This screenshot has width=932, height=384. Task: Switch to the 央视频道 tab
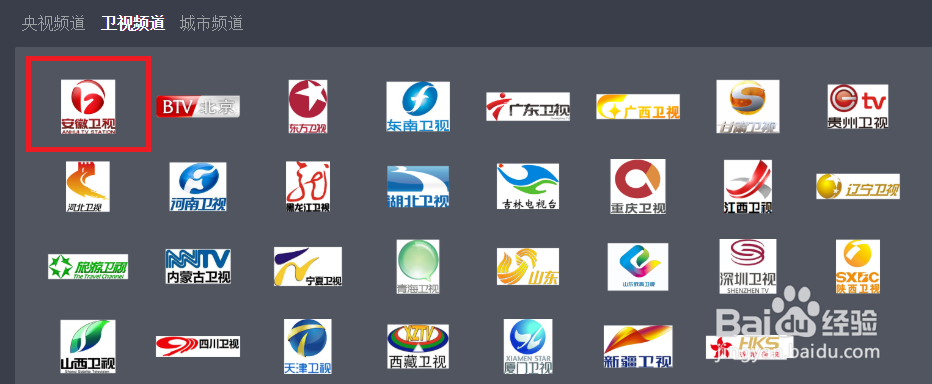point(53,24)
